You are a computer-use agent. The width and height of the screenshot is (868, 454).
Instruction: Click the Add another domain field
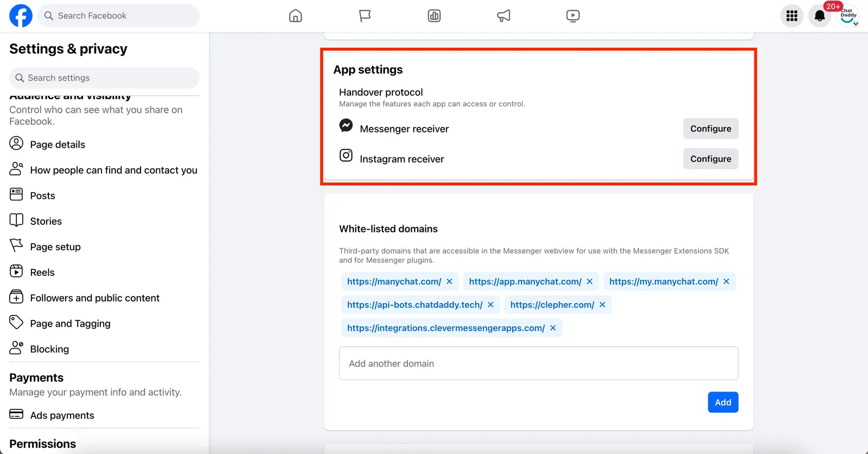[x=538, y=363]
